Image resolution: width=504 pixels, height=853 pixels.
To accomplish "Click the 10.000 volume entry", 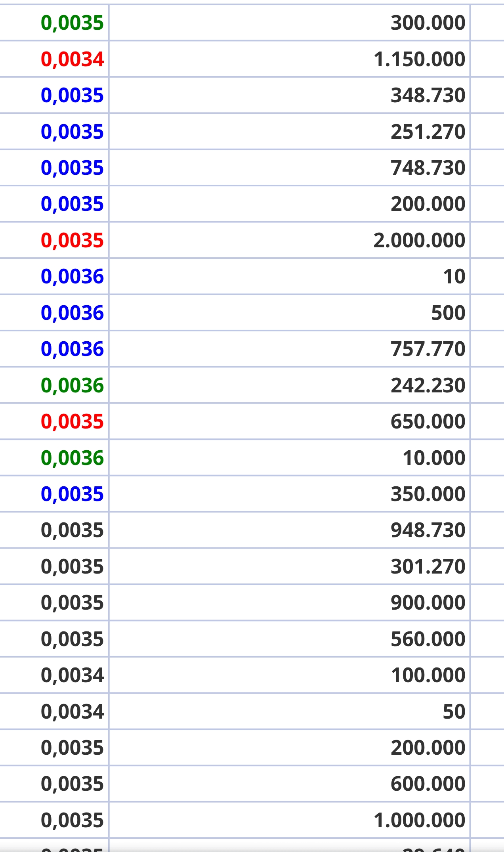I will click(434, 458).
